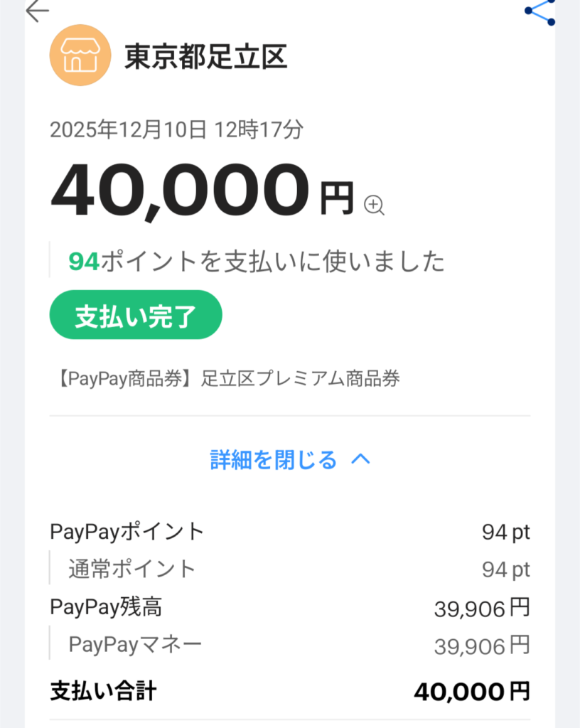Tap the green 支払い完了 badge

point(136,315)
